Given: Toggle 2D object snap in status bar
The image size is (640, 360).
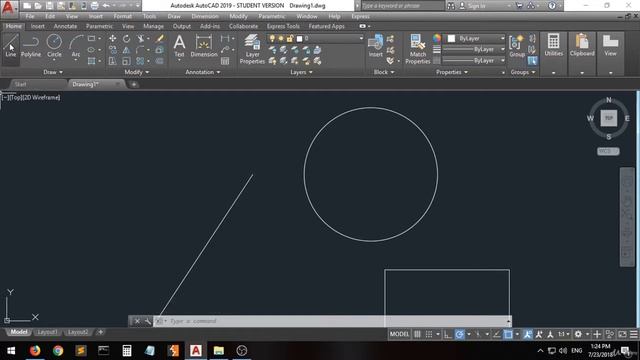Looking at the screenshot, I should [508, 334].
